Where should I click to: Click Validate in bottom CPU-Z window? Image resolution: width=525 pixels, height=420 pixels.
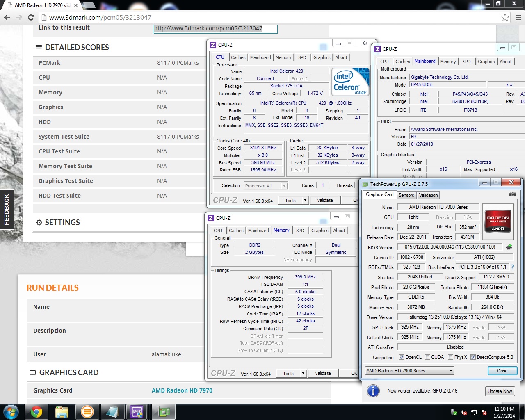(323, 373)
